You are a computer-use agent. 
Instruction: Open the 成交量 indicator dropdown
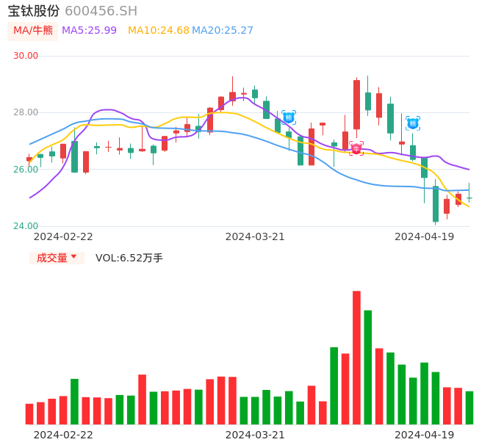click(57, 258)
